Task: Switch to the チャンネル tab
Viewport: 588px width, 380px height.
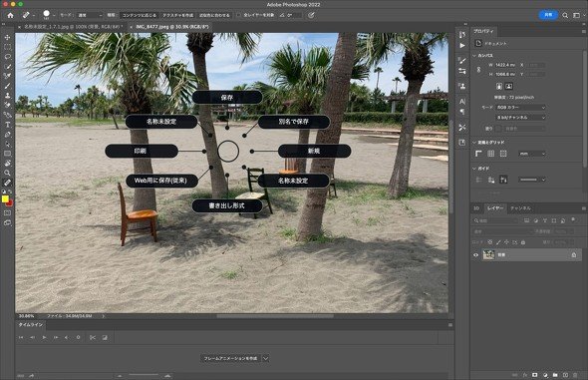Action: [x=520, y=208]
